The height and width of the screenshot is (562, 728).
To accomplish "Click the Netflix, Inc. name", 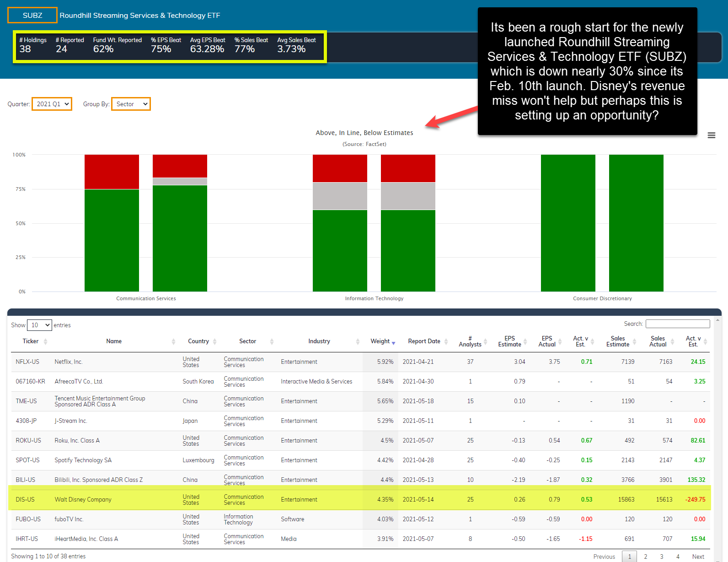I will tap(69, 362).
